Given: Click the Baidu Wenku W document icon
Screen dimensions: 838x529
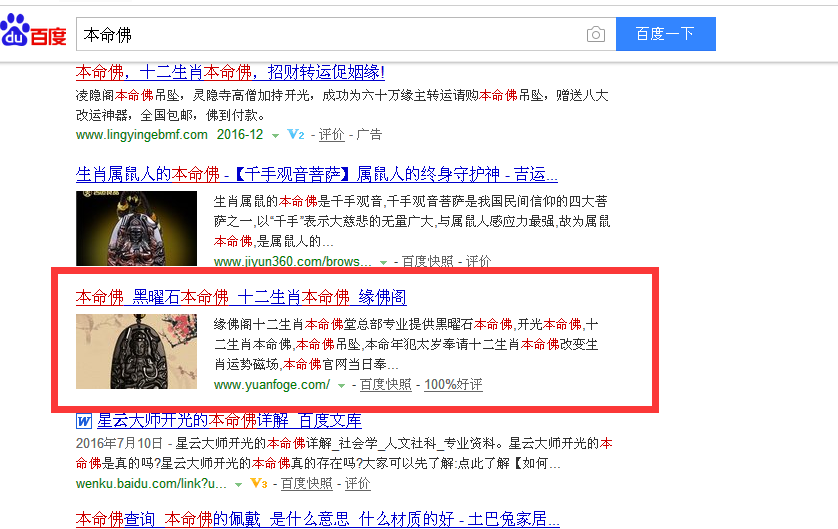Looking at the screenshot, I should (84, 421).
